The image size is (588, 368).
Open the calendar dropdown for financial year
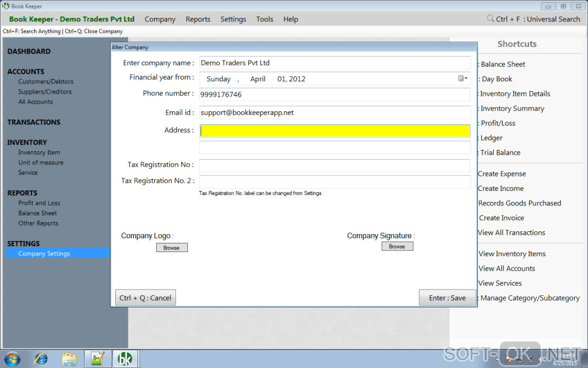(463, 78)
